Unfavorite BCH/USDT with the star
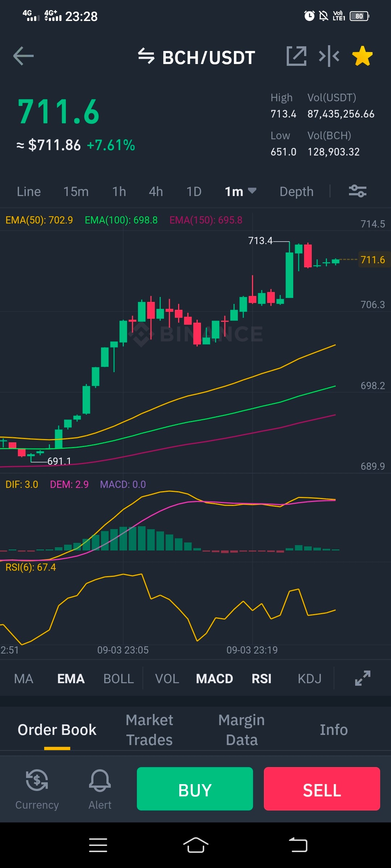Screen dimensions: 391x868 click(362, 56)
